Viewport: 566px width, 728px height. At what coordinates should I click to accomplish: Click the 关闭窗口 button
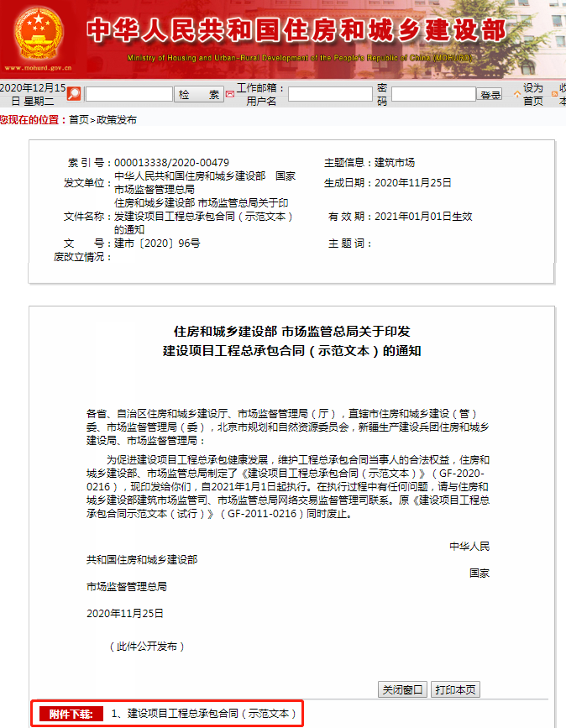pyautogui.click(x=402, y=690)
